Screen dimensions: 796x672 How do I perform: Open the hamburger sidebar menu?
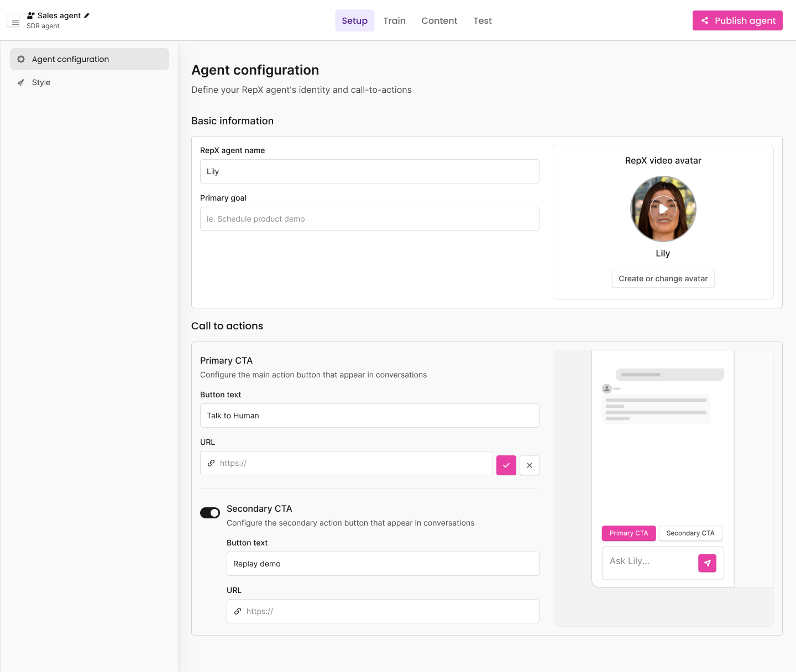tap(13, 21)
